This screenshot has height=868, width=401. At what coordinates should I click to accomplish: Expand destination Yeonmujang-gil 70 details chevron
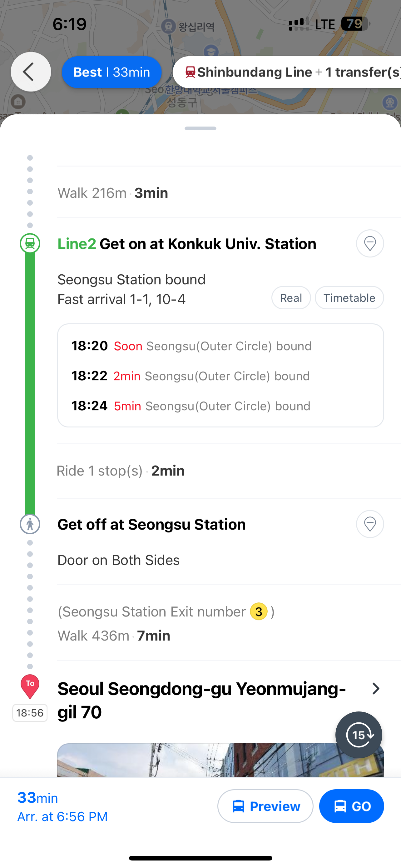(x=376, y=689)
